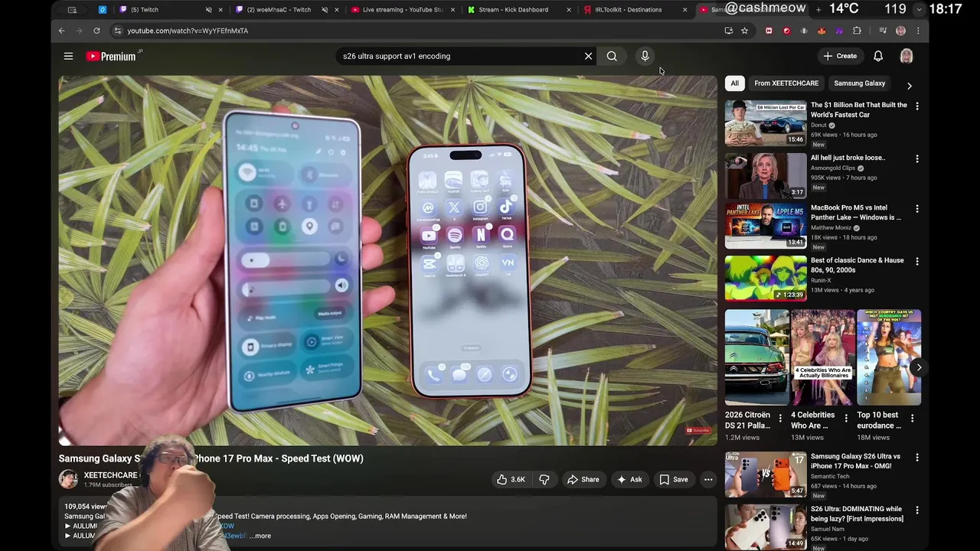Open options for Best of classic Dance video

pos(917,262)
